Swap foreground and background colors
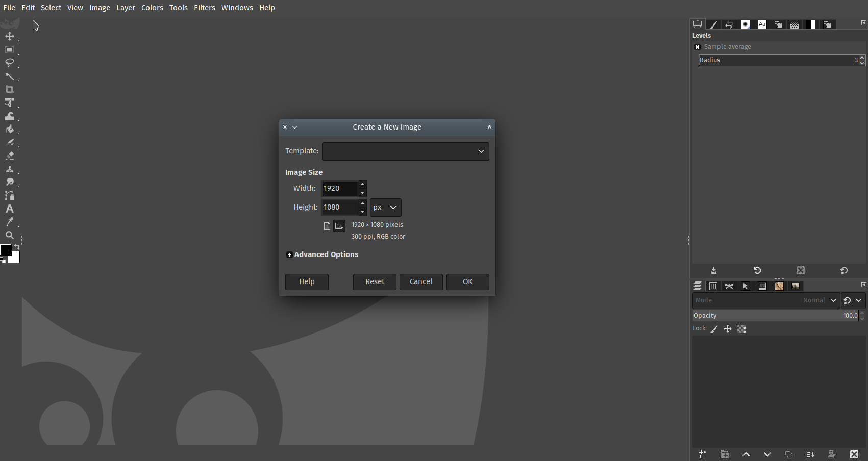Image resolution: width=868 pixels, height=461 pixels. pyautogui.click(x=17, y=247)
